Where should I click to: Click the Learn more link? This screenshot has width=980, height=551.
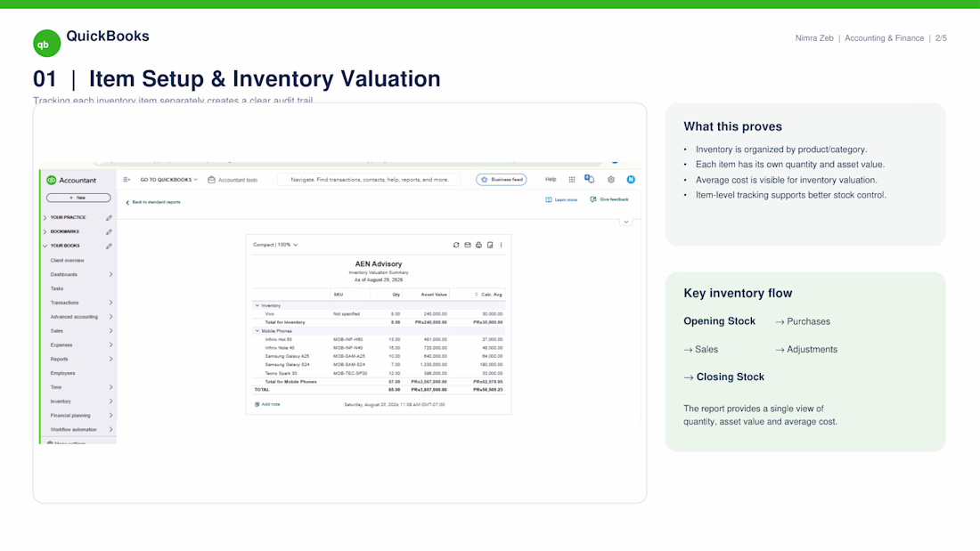[x=561, y=200]
